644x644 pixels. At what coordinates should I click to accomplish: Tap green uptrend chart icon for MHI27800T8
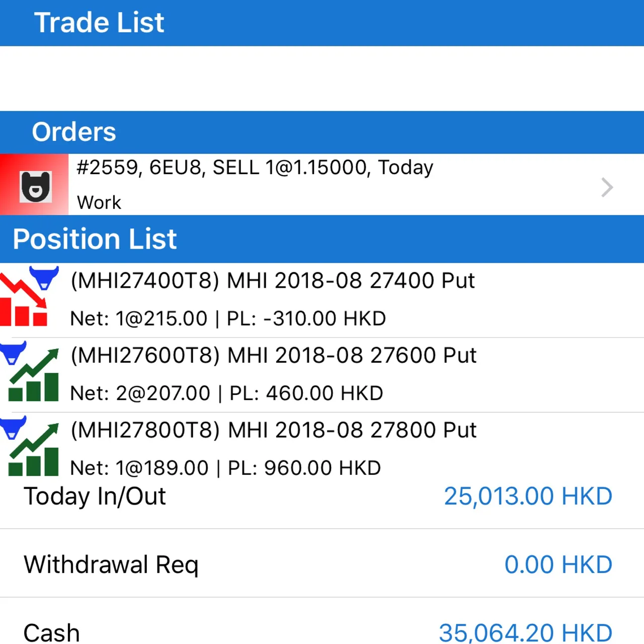pyautogui.click(x=34, y=450)
